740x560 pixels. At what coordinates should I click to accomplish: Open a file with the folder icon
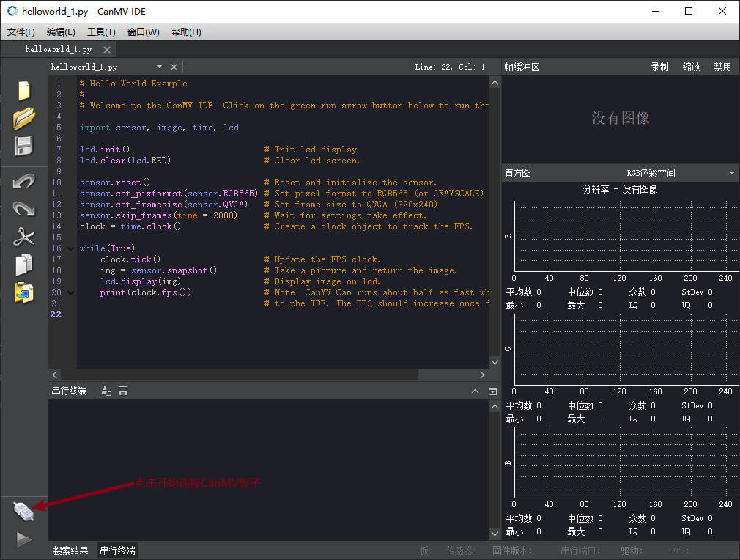click(24, 118)
